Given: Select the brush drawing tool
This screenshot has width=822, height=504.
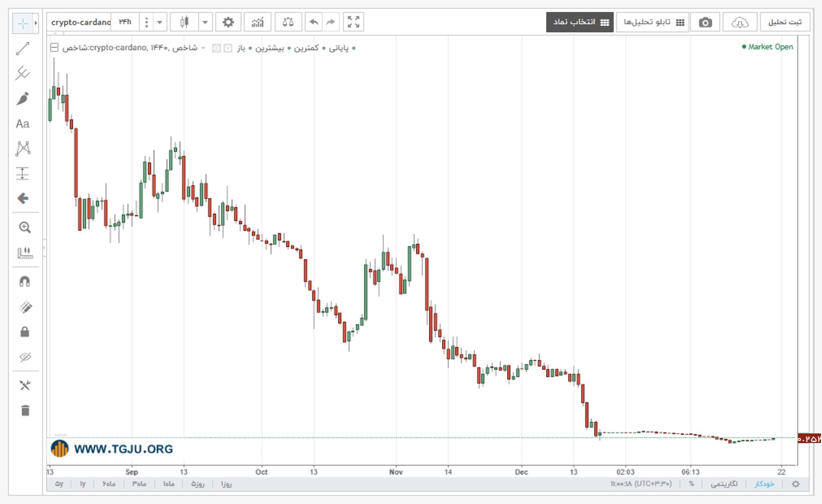Looking at the screenshot, I should 23,99.
